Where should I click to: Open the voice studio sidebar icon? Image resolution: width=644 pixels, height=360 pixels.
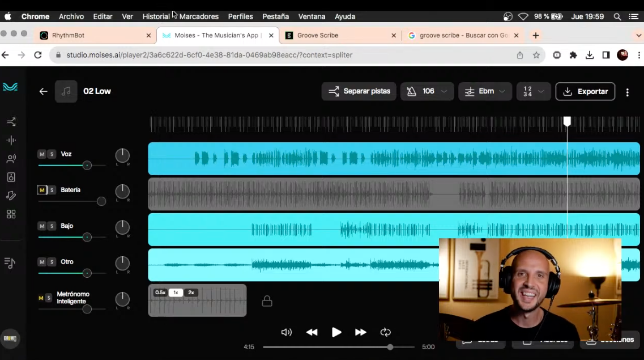pyautogui.click(x=11, y=159)
